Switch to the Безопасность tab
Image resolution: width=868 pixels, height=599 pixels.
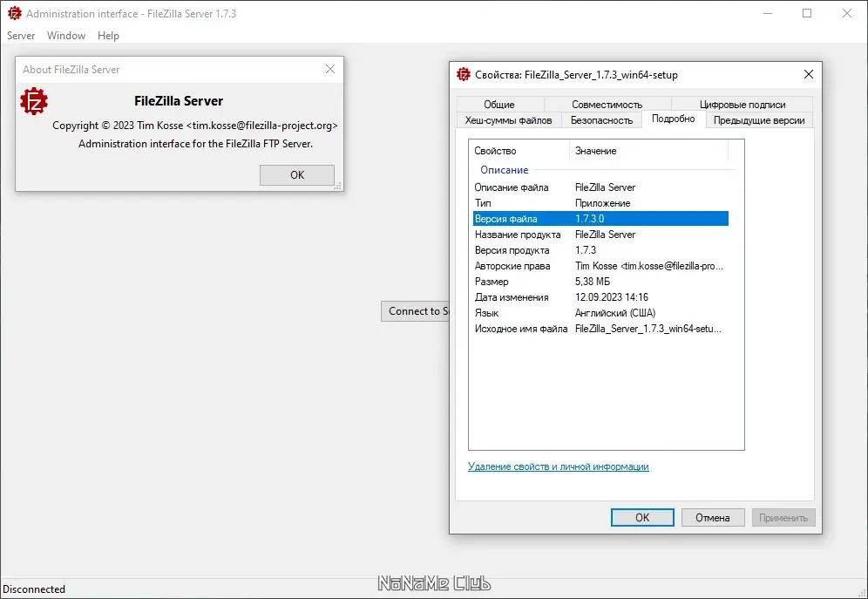coord(601,120)
